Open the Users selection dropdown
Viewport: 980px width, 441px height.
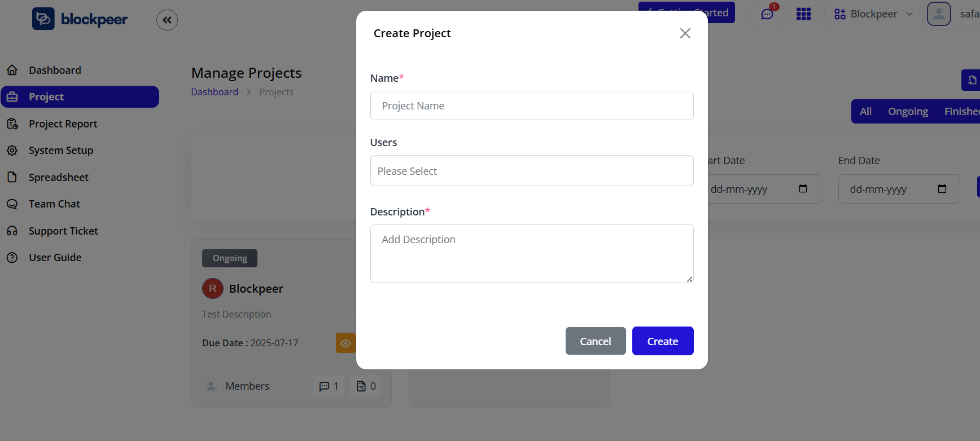point(531,170)
